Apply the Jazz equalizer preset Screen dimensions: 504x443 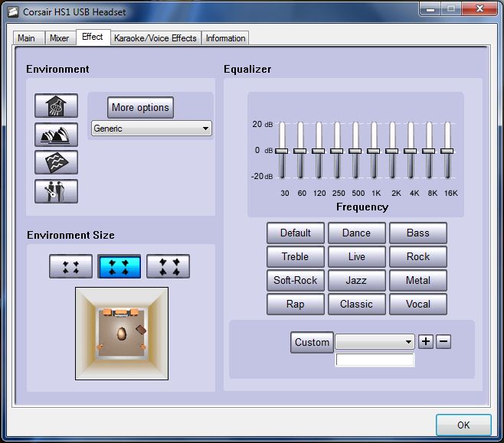(x=356, y=280)
